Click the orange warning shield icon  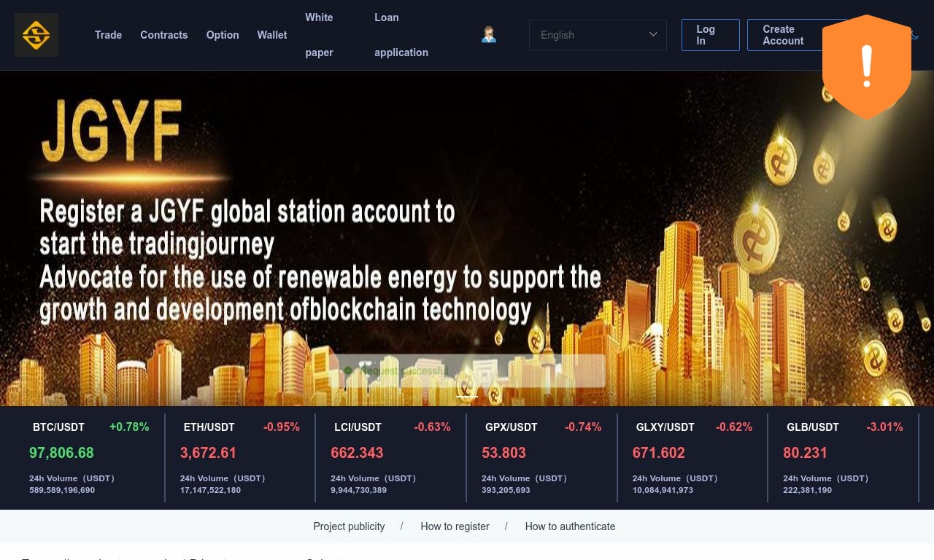pyautogui.click(x=867, y=67)
